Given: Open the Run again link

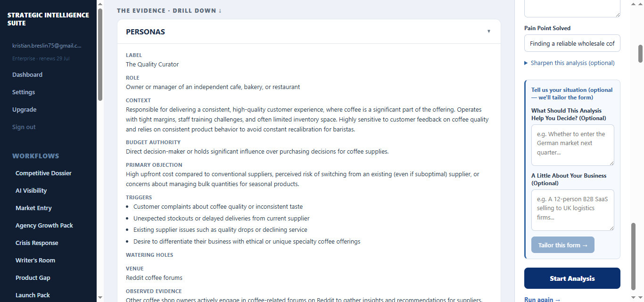Looking at the screenshot, I should (542, 299).
